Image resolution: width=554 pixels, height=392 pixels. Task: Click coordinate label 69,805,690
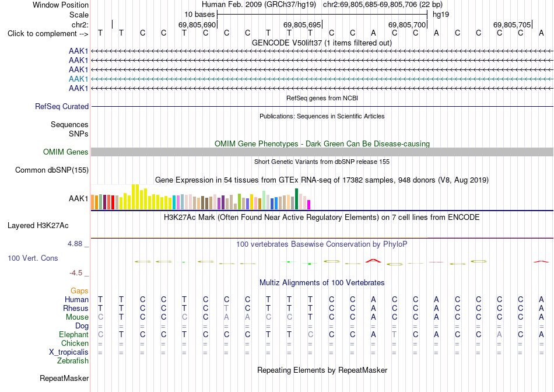[197, 24]
